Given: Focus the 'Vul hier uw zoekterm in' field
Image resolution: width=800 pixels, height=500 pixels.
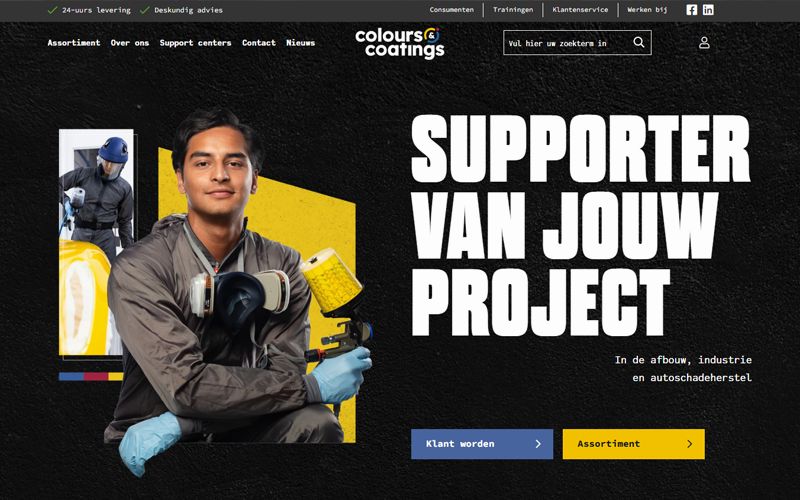Looking at the screenshot, I should [x=568, y=43].
